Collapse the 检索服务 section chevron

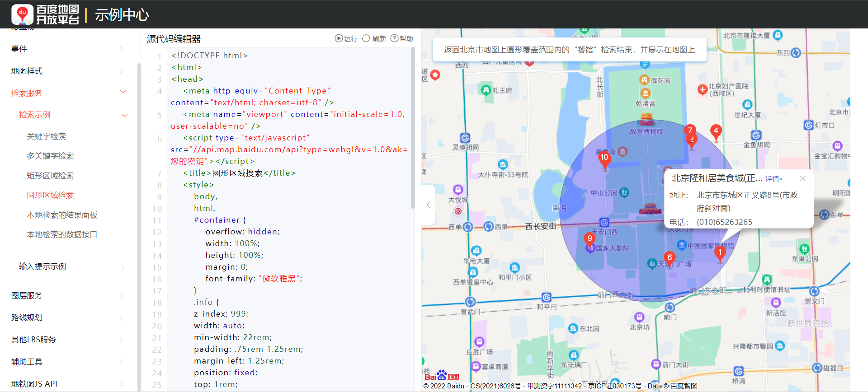click(123, 92)
